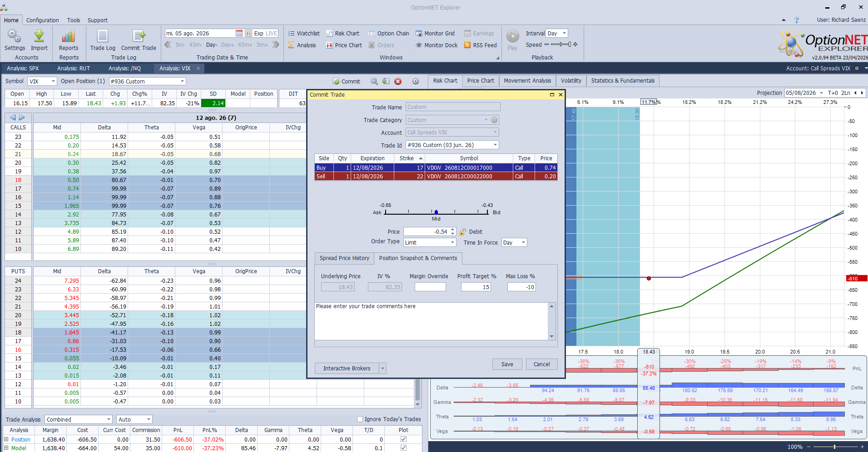The height and width of the screenshot is (452, 868).
Task: Click the Day- time step button
Action: [211, 45]
